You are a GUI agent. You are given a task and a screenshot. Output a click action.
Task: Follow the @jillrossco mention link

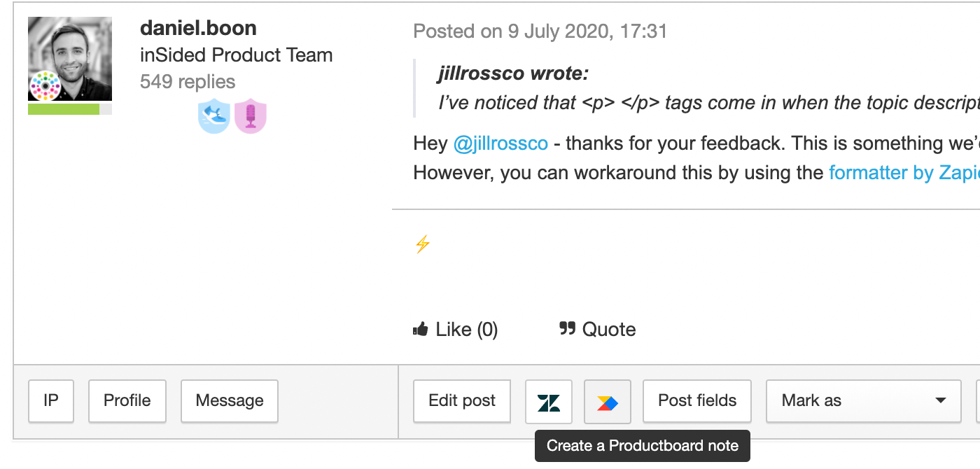[500, 143]
